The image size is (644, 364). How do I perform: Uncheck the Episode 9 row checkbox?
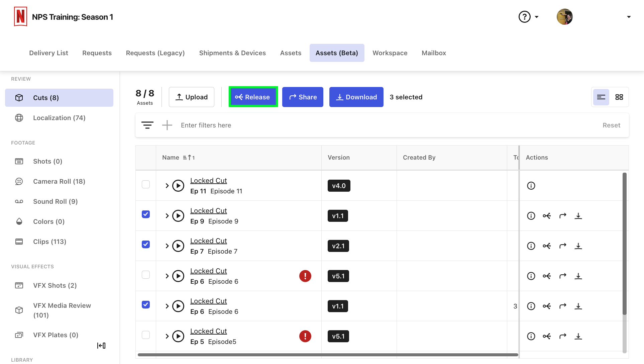[x=146, y=214]
